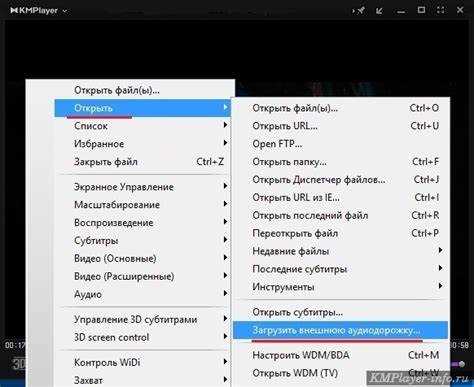474x387 pixels.
Task: Open Управление 3D субтитрами submenu
Action: coord(143,319)
